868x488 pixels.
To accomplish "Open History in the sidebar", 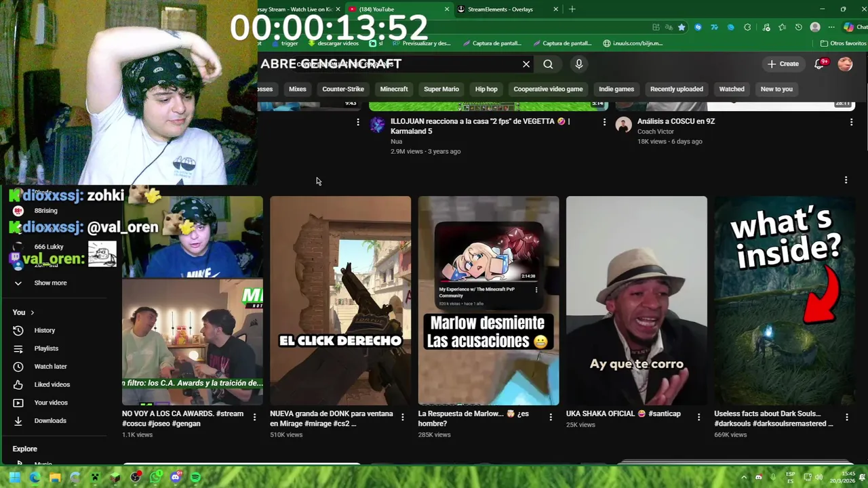I will click(45, 330).
